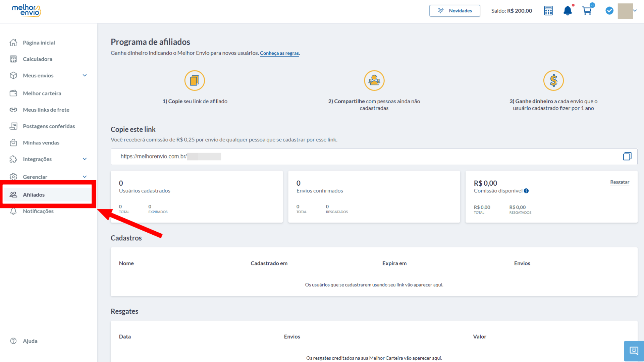Click the Postagens conferidas icon
Image resolution: width=644 pixels, height=362 pixels.
click(x=13, y=126)
